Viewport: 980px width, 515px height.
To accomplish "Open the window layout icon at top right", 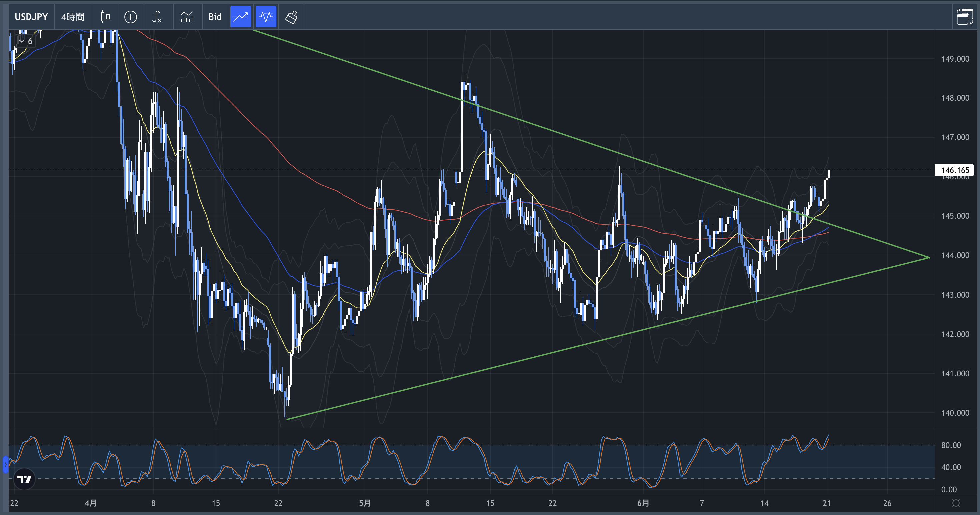I will coord(964,17).
